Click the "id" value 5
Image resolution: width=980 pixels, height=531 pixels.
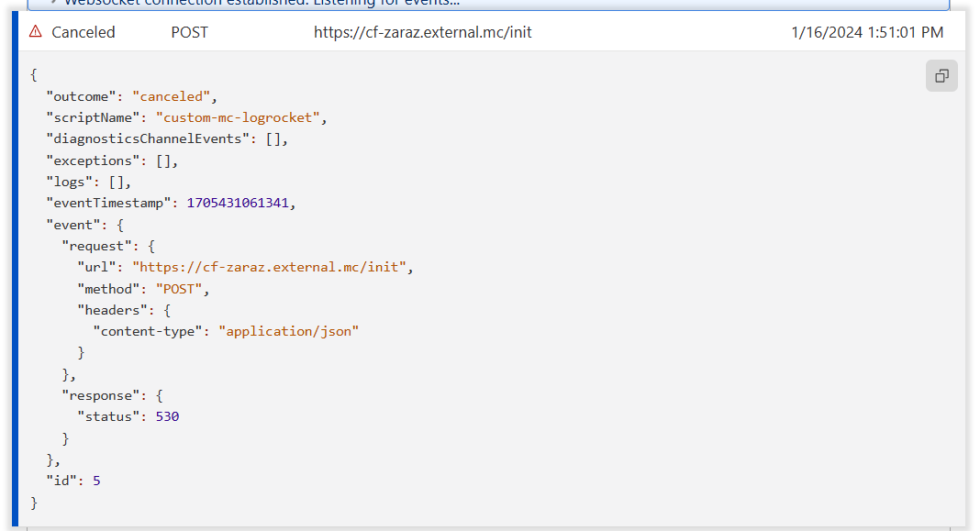[x=96, y=481]
